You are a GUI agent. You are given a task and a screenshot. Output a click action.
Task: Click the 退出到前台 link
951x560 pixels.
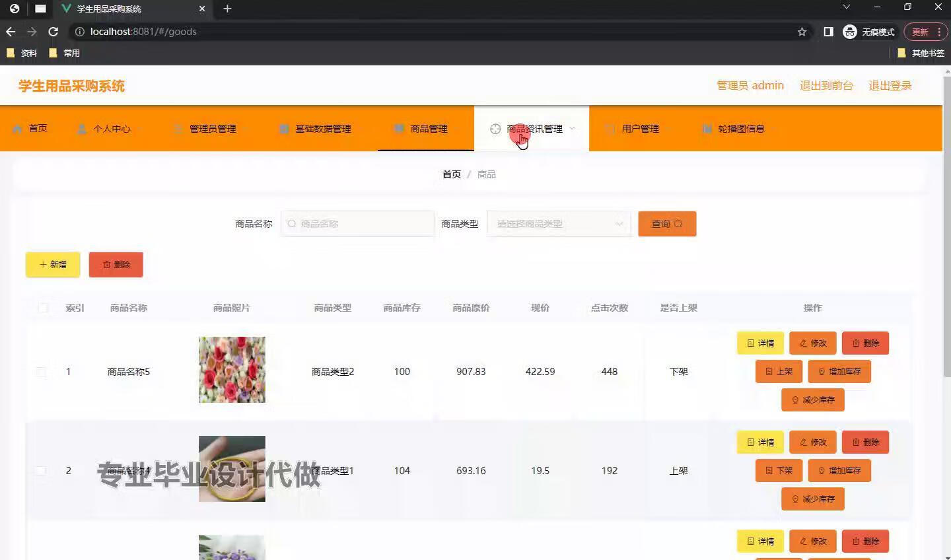pos(826,86)
